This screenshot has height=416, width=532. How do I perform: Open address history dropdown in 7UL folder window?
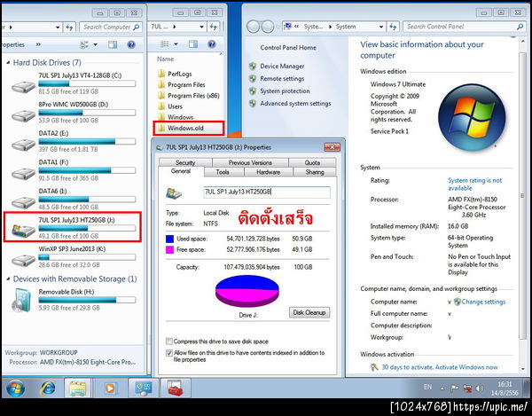tap(202, 27)
